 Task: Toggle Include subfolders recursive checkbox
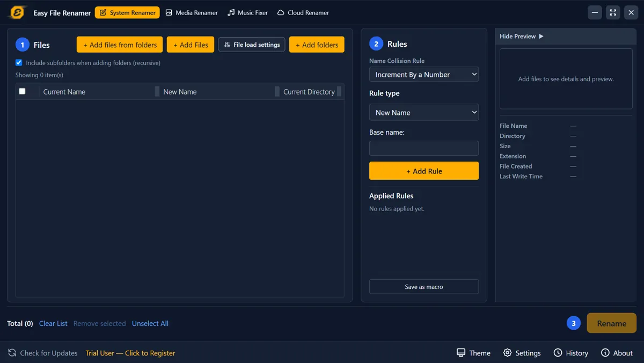coord(19,63)
